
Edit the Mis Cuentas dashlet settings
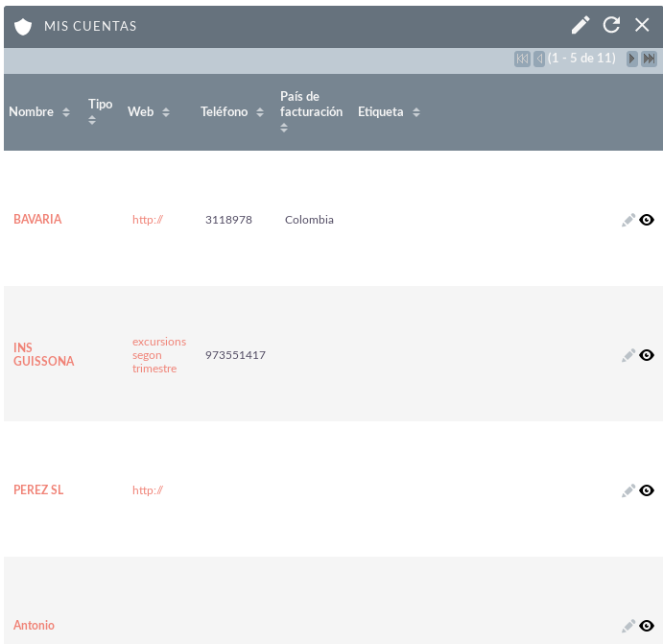580,25
